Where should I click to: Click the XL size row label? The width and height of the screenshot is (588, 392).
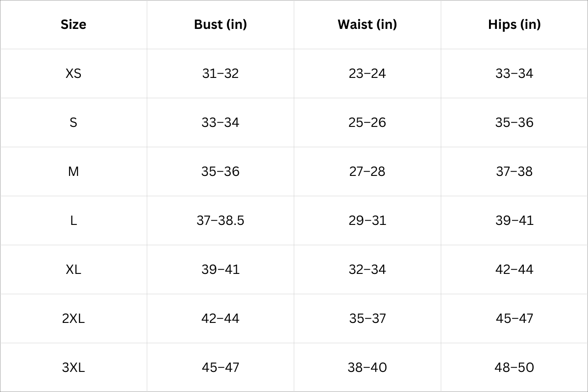[x=73, y=269]
